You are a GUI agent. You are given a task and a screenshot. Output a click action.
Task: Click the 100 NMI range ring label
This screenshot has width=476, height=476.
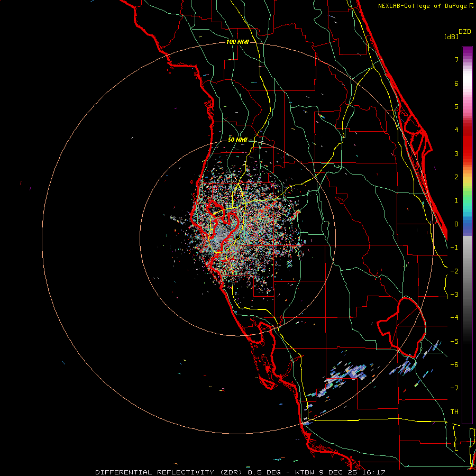click(237, 42)
